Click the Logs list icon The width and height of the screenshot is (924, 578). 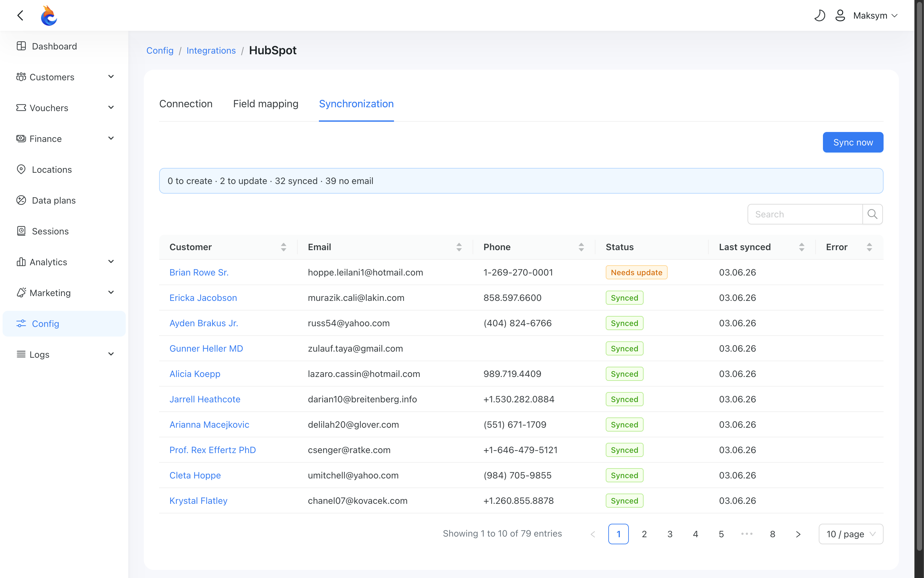[21, 355]
